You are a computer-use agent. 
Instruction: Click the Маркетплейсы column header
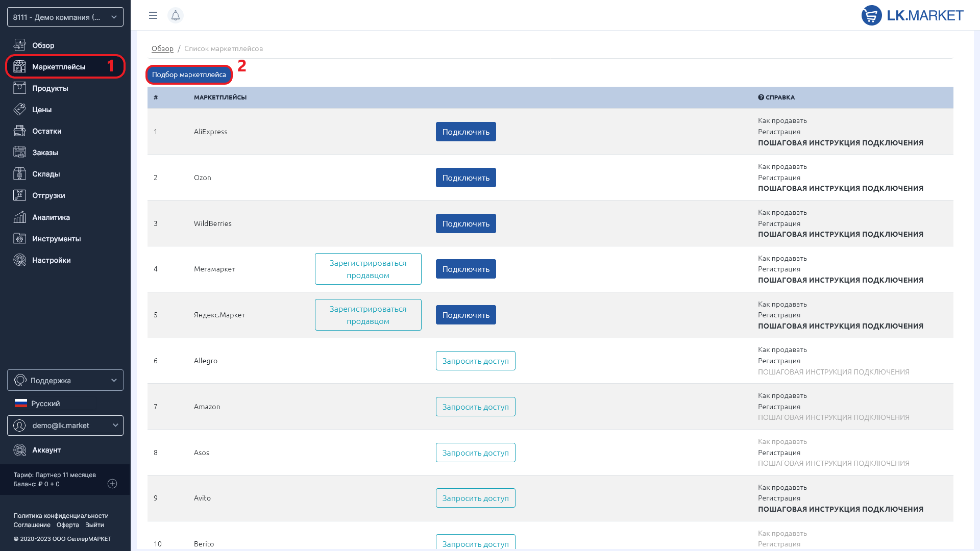[x=220, y=97]
